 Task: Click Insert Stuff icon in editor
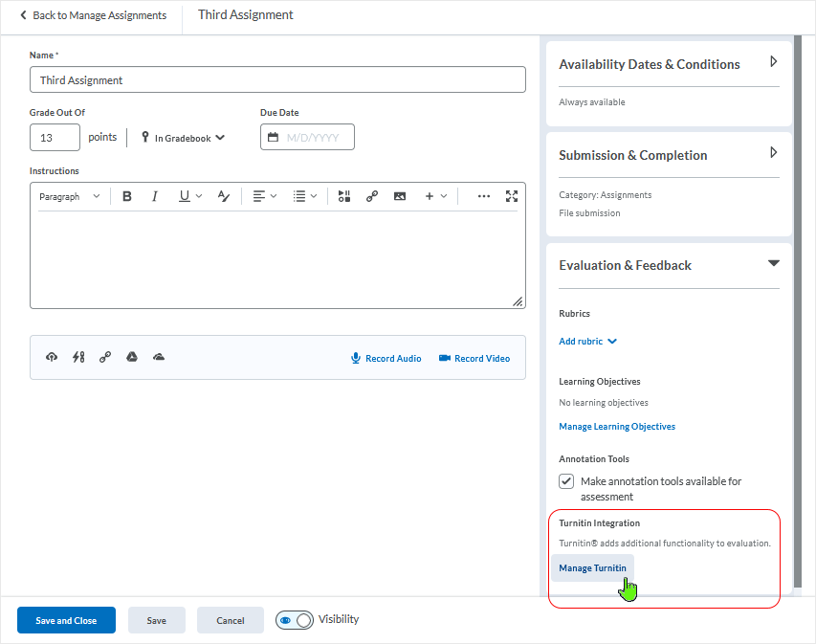pyautogui.click(x=344, y=196)
